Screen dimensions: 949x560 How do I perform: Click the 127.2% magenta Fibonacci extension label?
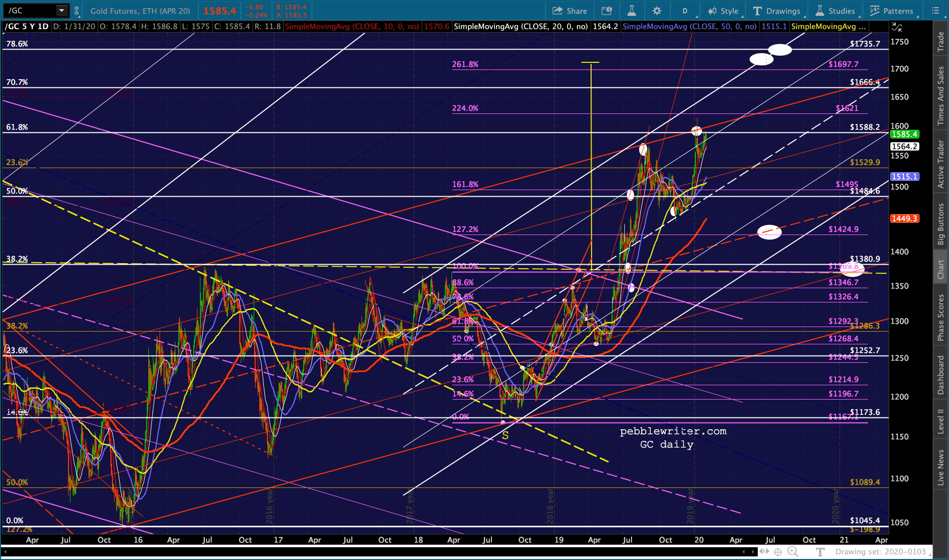pos(465,229)
